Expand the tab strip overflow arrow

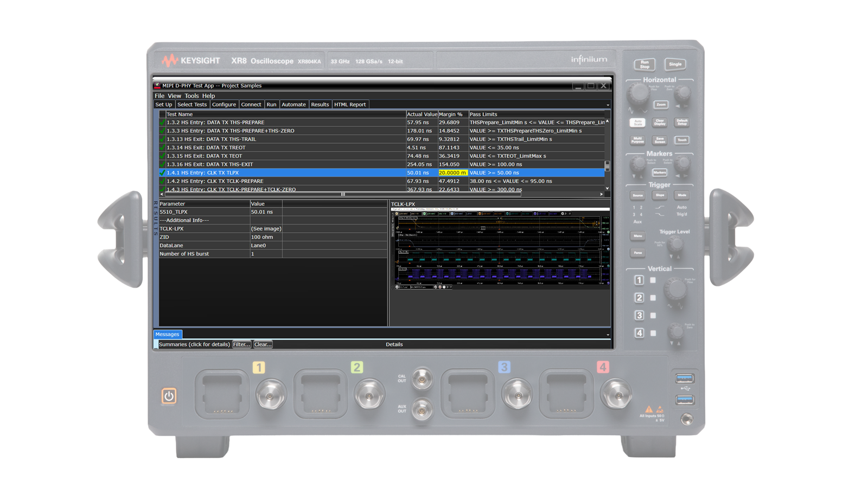coord(608,105)
